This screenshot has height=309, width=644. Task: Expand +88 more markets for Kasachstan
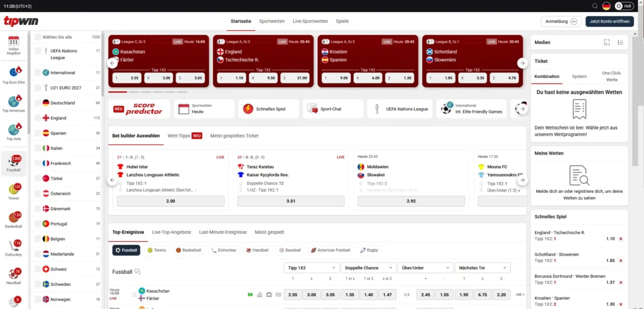pos(519,294)
